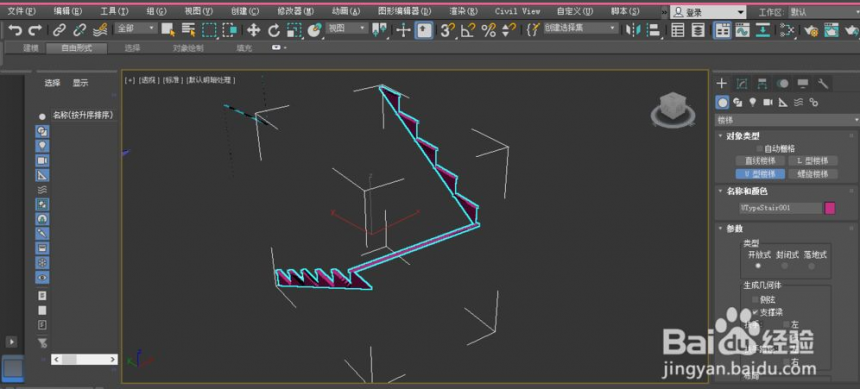Activate the Select Object tool icon
This screenshot has height=389, width=860.
pyautogui.click(x=168, y=30)
